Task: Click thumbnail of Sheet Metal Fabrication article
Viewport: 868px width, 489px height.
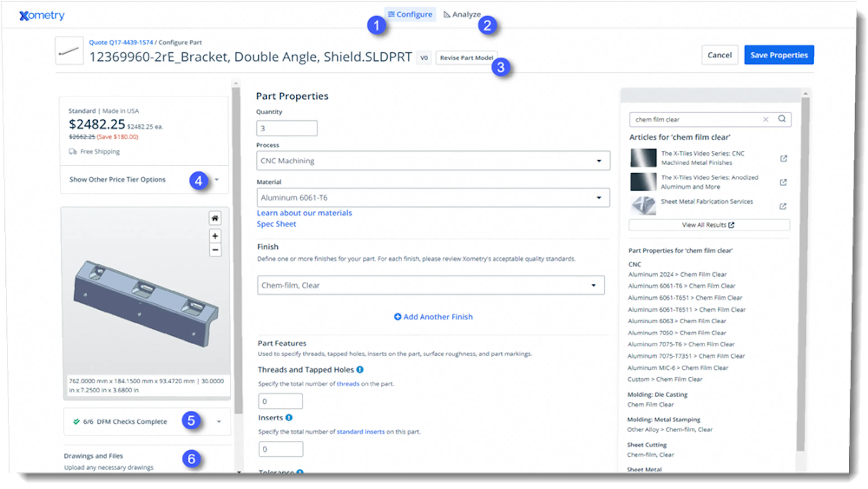Action: coord(643,206)
